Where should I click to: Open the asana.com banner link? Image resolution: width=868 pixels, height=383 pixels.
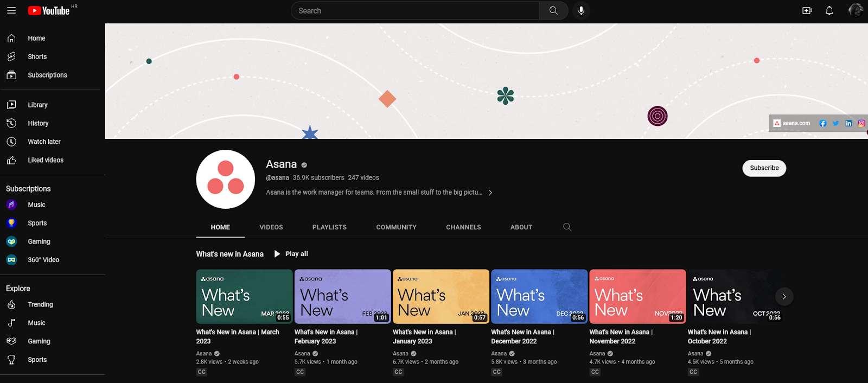click(792, 124)
